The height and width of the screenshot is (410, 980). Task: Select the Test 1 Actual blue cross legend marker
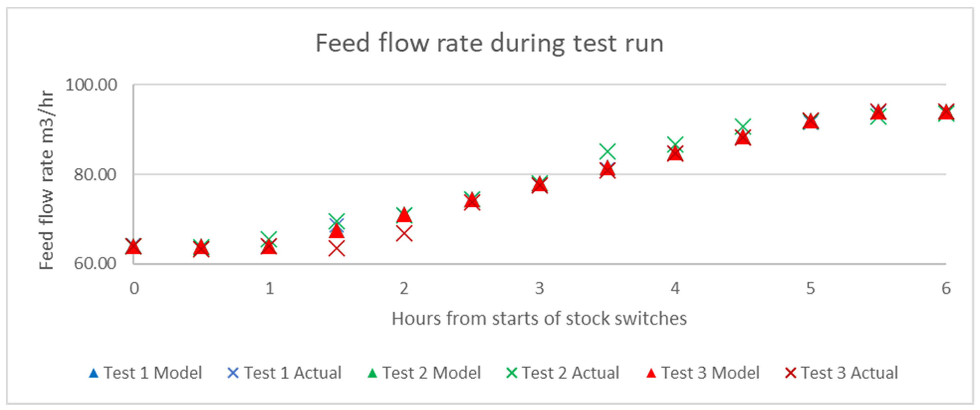coord(233,373)
